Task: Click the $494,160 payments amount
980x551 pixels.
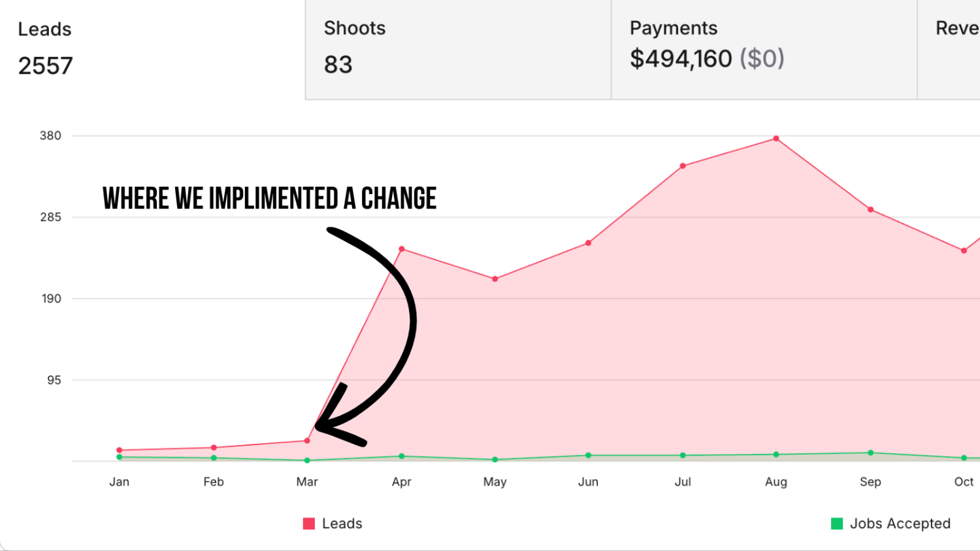Action: pyautogui.click(x=681, y=59)
